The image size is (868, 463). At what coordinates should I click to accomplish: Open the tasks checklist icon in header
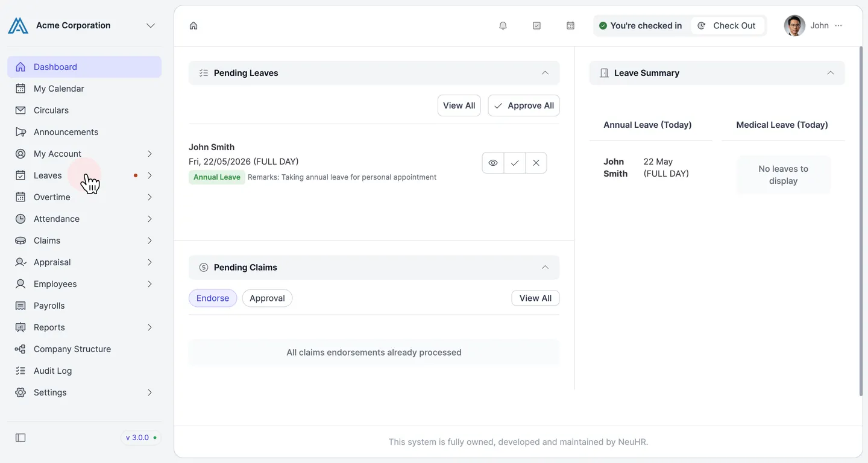pos(536,25)
